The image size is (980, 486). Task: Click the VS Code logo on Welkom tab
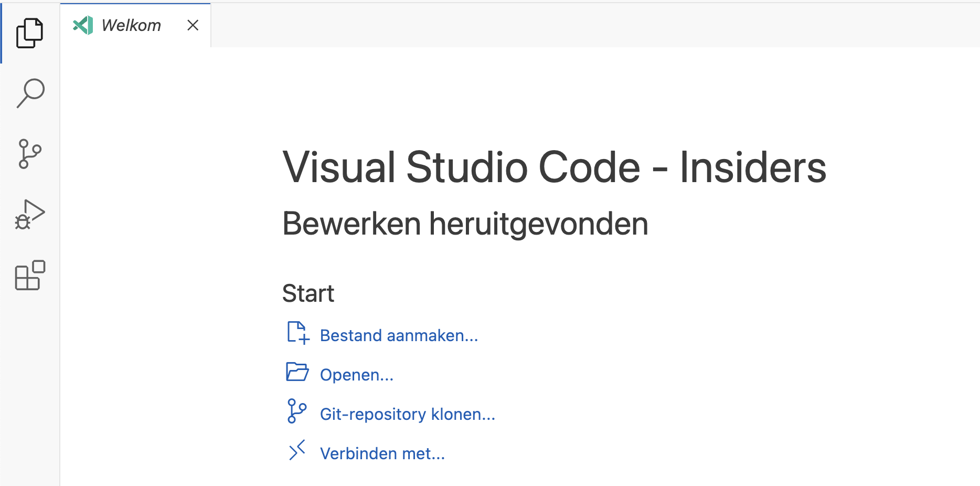click(83, 25)
